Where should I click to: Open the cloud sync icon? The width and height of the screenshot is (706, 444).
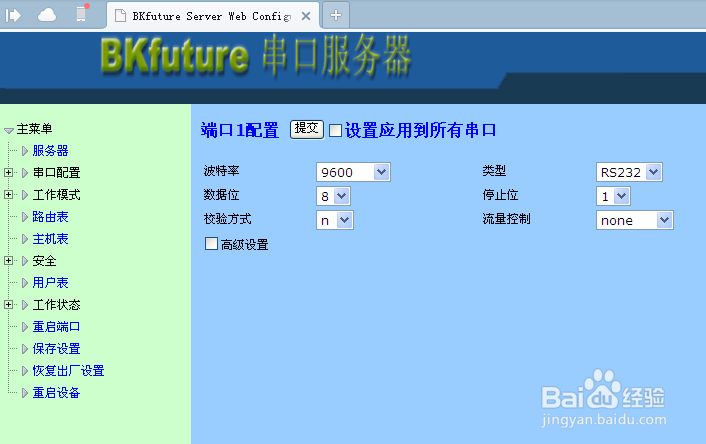click(x=47, y=16)
